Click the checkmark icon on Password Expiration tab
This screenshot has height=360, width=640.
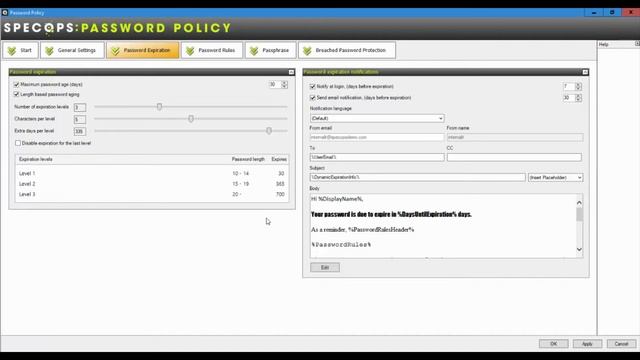pos(116,51)
